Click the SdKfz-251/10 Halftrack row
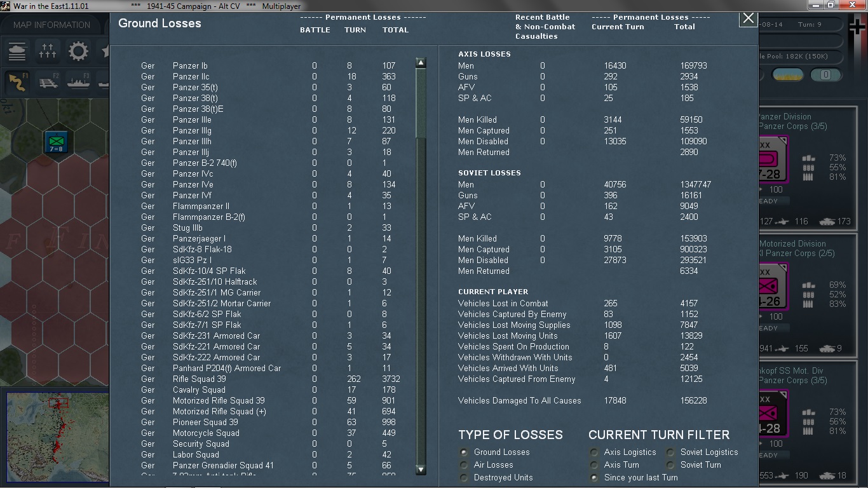868x488 pixels. [x=270, y=281]
